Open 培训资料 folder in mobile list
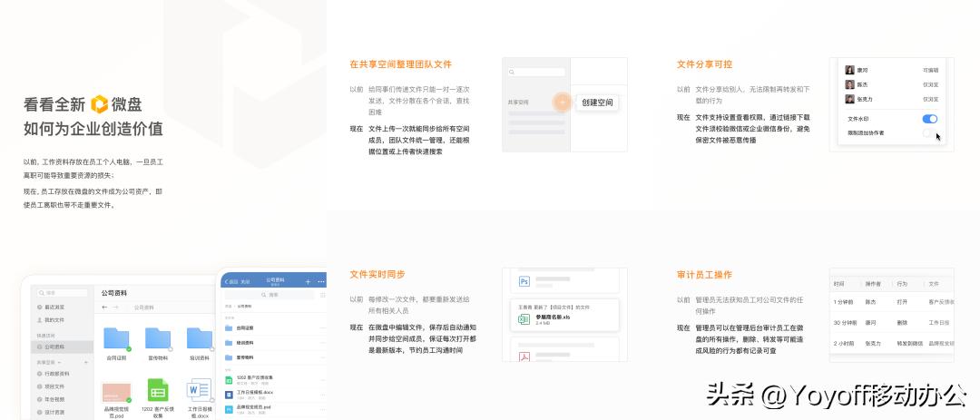The height and width of the screenshot is (420, 980). click(x=275, y=343)
